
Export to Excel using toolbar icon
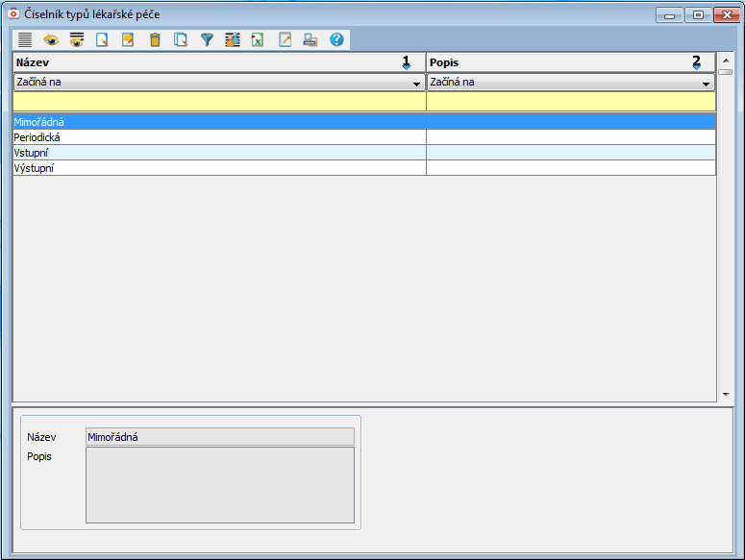point(258,40)
